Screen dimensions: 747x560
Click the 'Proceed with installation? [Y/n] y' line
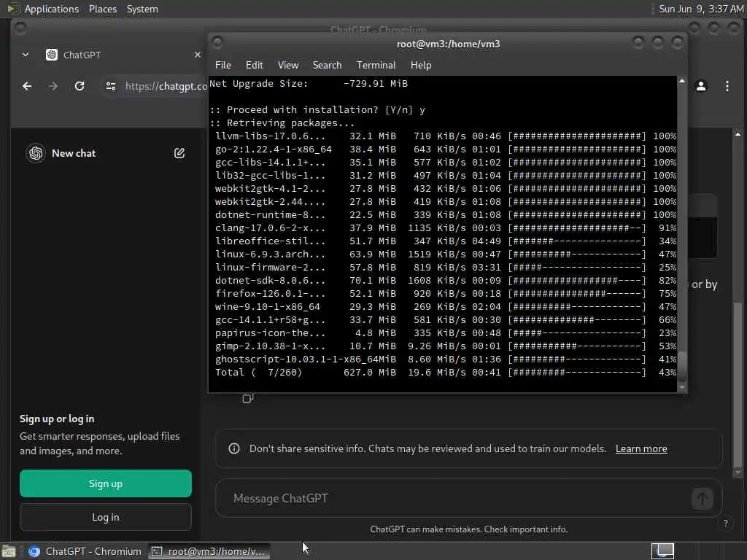[317, 109]
